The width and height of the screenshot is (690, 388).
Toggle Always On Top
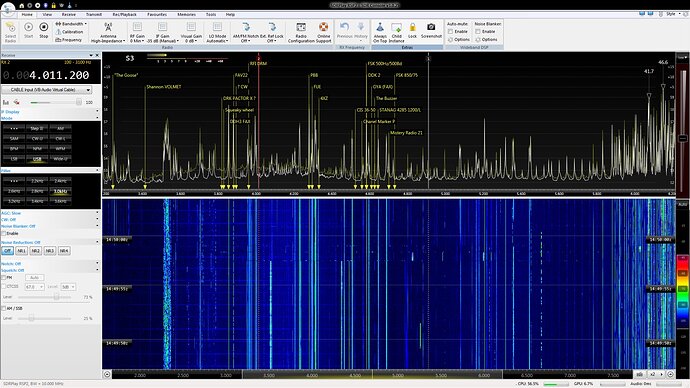point(380,32)
